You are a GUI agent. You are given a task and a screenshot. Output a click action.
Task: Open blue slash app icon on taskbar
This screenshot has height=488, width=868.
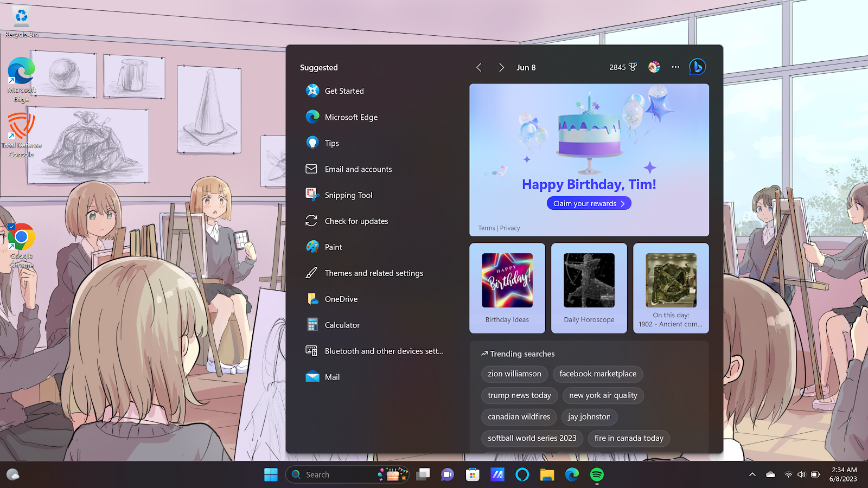click(497, 474)
